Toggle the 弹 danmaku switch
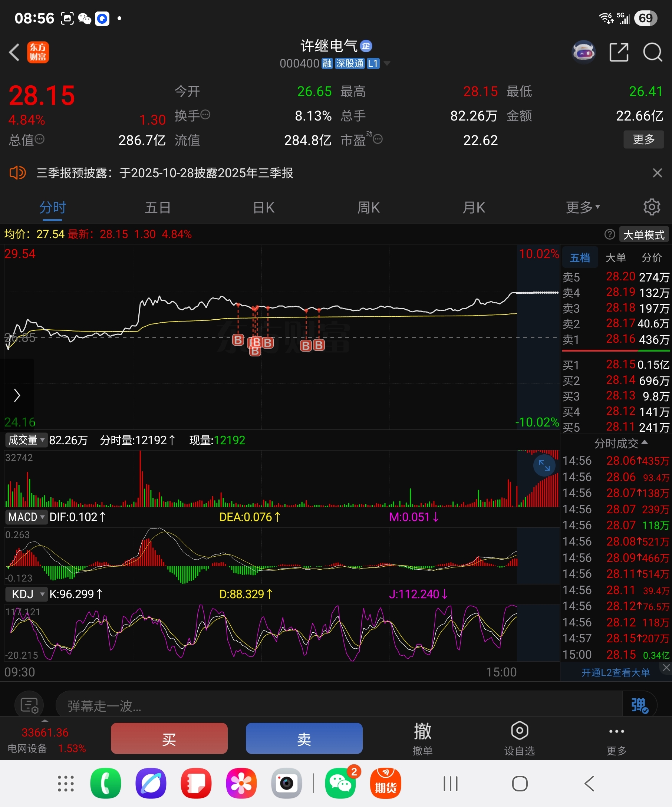The width and height of the screenshot is (672, 807). pyautogui.click(x=640, y=705)
